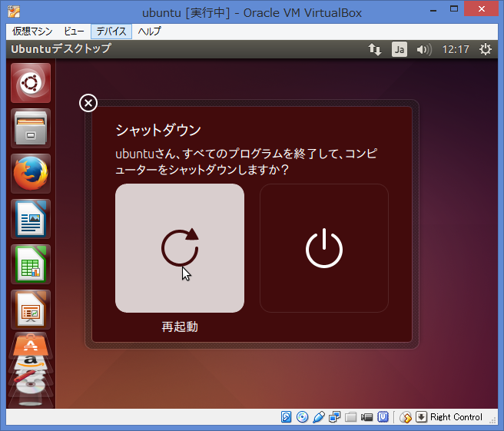
Task: Close the シャットダウン dialog with the X
Action: (88, 103)
